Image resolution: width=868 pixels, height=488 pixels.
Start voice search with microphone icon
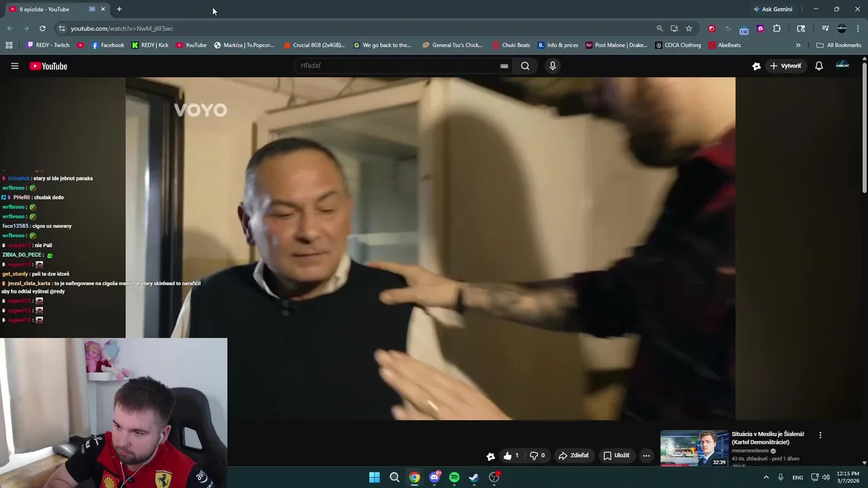coord(553,66)
